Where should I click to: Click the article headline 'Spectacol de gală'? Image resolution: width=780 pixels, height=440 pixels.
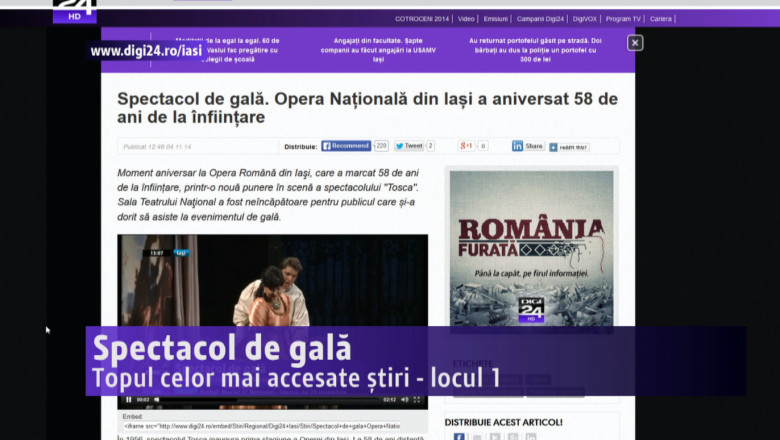pyautogui.click(x=368, y=108)
